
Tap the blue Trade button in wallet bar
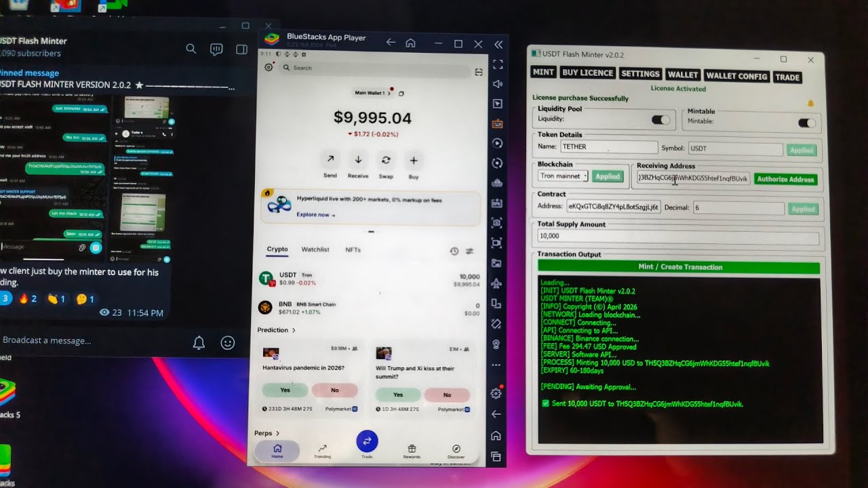point(367,441)
